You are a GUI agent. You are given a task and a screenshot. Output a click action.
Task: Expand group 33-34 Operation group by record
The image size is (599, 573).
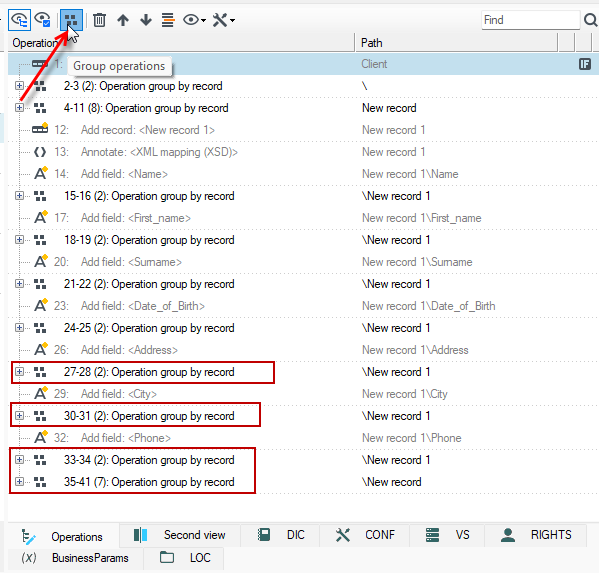click(19, 459)
